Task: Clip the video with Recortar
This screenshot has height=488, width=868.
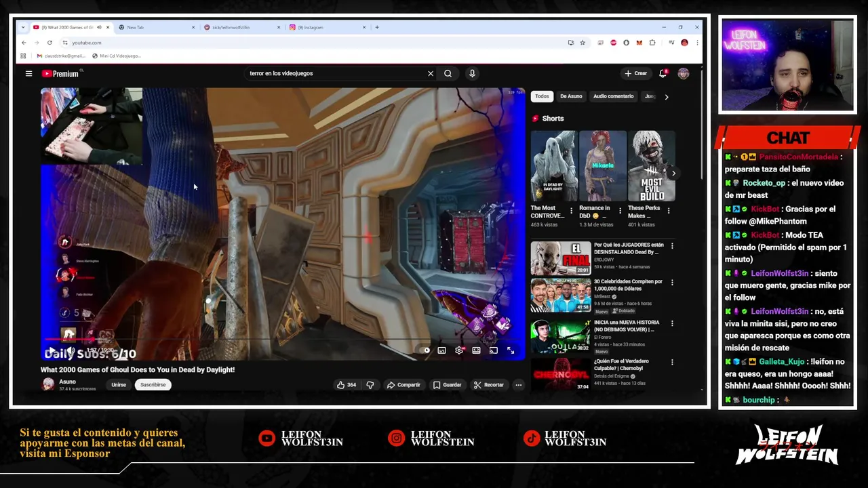Action: (x=489, y=385)
